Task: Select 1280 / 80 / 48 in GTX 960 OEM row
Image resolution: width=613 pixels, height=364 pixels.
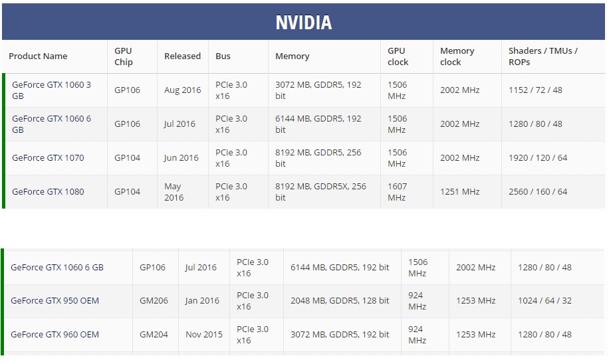Action: point(545,335)
